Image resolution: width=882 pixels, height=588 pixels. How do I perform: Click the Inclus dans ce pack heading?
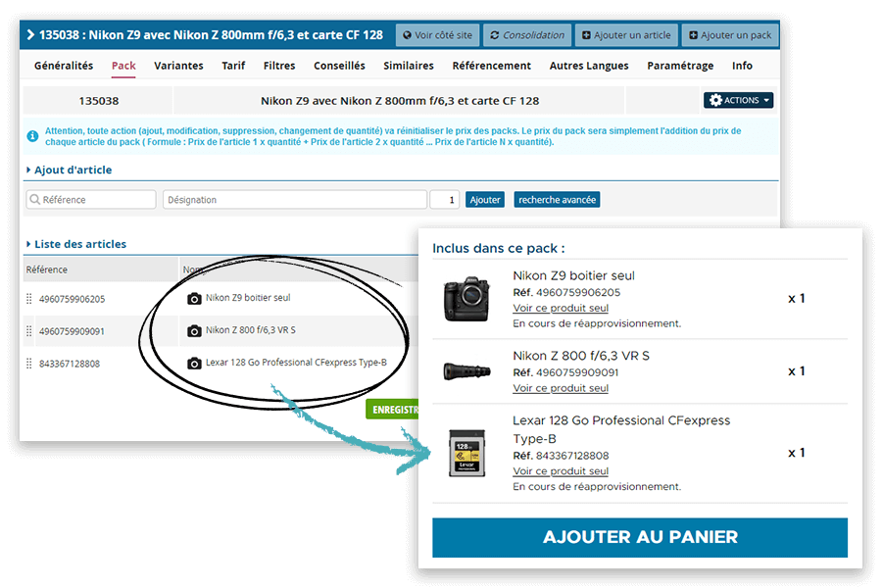point(499,248)
